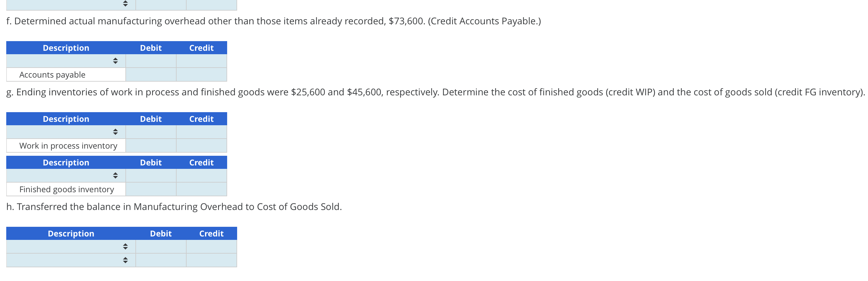
Task: Click the Debit cell in the dropdown row of entry f
Action: pyautogui.click(x=151, y=61)
